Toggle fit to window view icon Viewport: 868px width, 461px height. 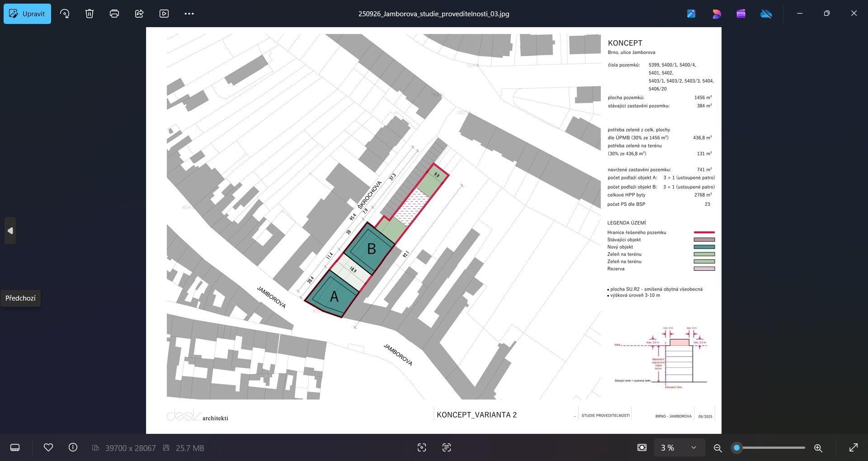point(642,447)
